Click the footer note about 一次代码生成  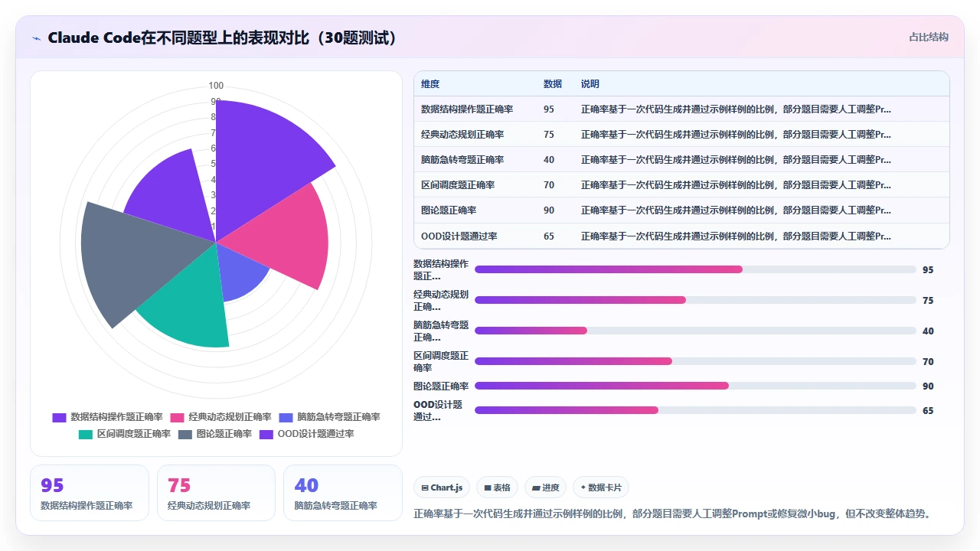coord(674,514)
